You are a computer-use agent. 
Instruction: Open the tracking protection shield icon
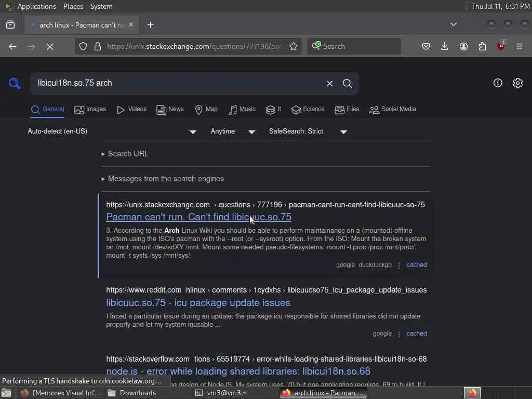(x=83, y=46)
